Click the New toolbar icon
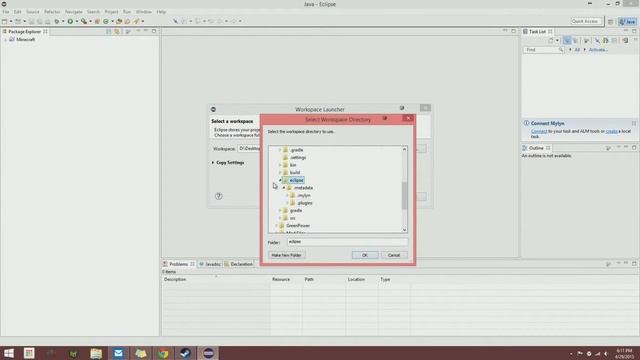 (4, 21)
